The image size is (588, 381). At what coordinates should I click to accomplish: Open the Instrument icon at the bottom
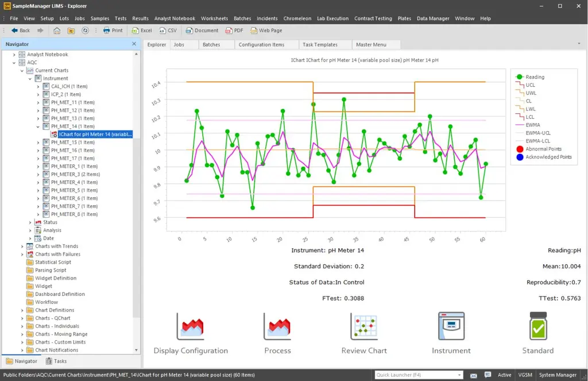(x=451, y=328)
